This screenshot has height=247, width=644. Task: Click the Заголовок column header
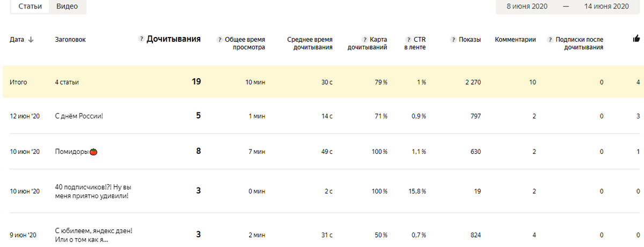[x=70, y=40]
